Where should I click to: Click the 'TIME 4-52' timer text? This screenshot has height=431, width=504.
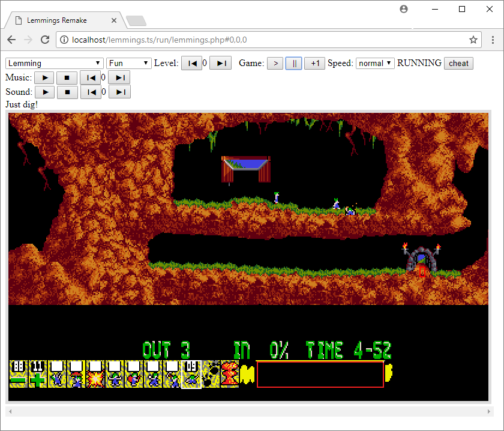tap(349, 350)
